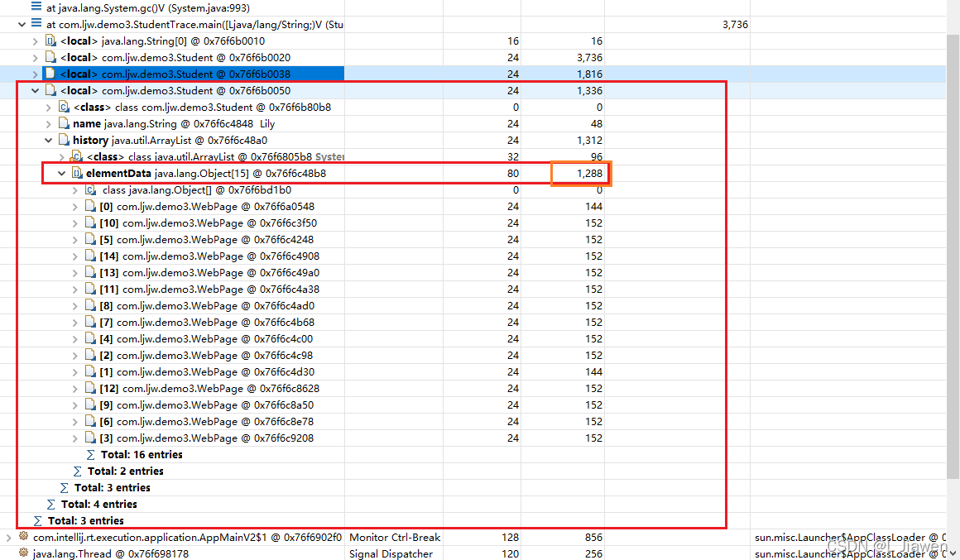Image resolution: width=960 pixels, height=560 pixels.
Task: Click the stack frame icon of System.gc()
Action: pos(36,7)
